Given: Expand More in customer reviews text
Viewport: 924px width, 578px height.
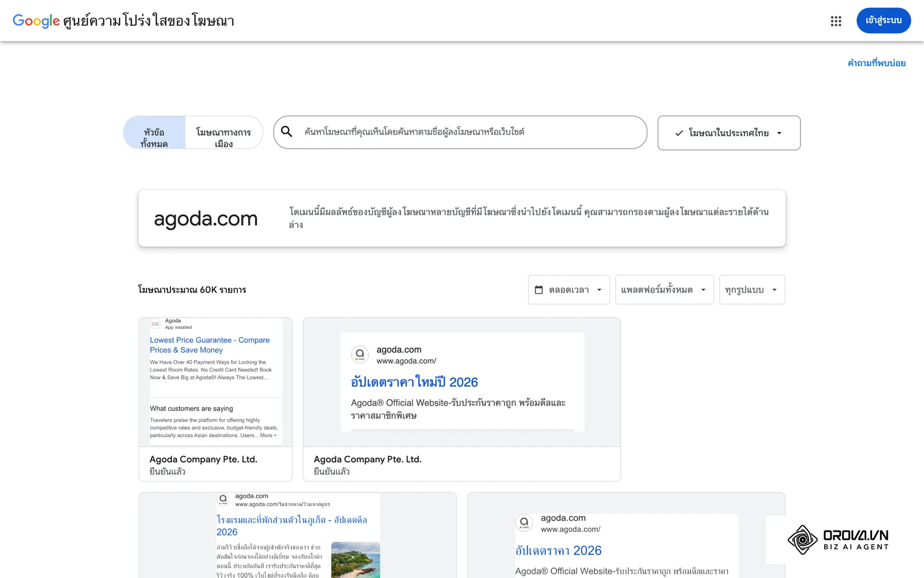Looking at the screenshot, I should coord(269,435).
